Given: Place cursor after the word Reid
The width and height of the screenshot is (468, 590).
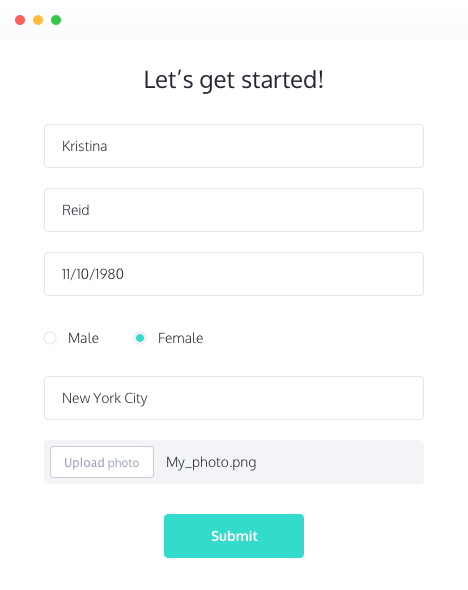Looking at the screenshot, I should click(90, 210).
